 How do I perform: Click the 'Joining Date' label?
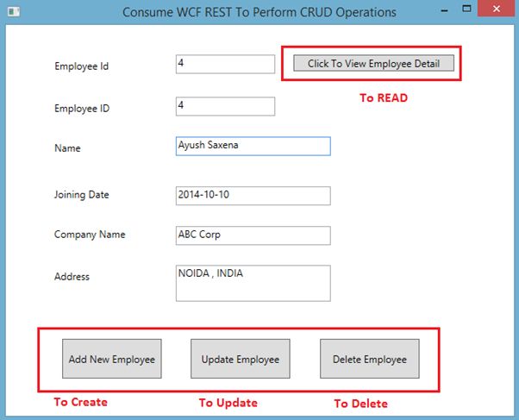point(81,195)
